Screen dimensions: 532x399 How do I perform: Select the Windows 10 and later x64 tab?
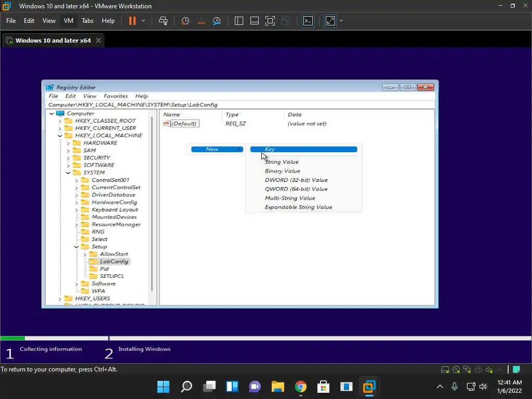52,41
